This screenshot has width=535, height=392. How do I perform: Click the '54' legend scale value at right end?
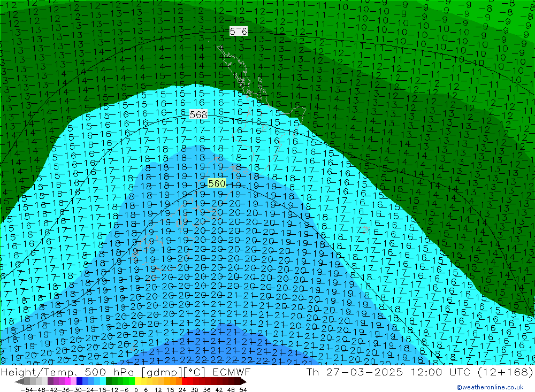point(243,389)
